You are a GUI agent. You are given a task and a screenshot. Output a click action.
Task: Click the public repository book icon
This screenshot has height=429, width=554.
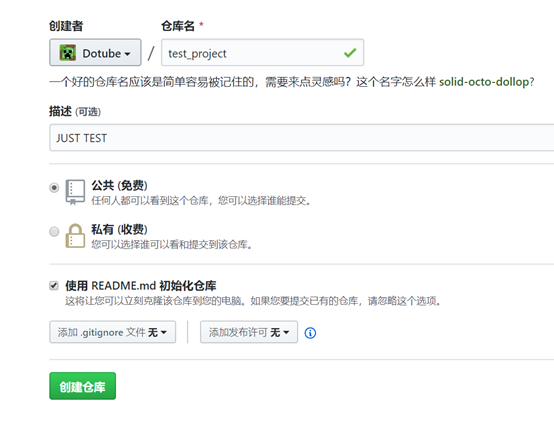coord(75,192)
